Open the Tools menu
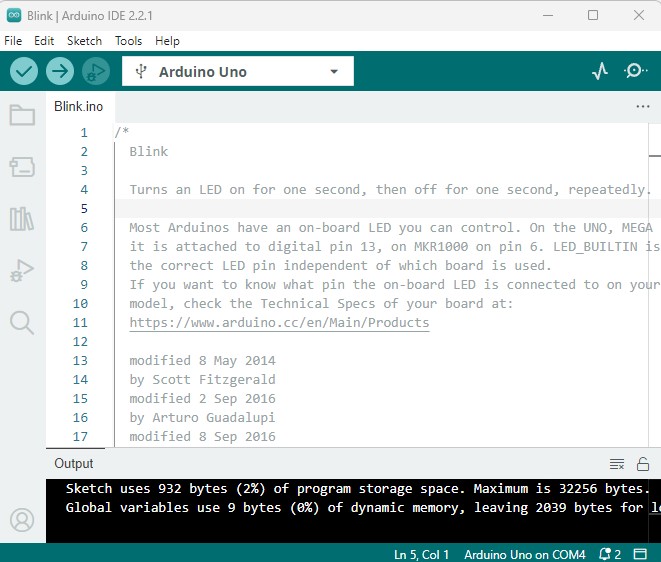The width and height of the screenshot is (661, 562). 129,41
